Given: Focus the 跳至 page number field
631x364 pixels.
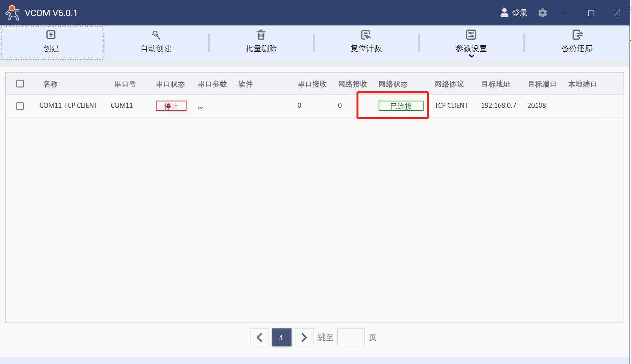Looking at the screenshot, I should click(x=351, y=337).
